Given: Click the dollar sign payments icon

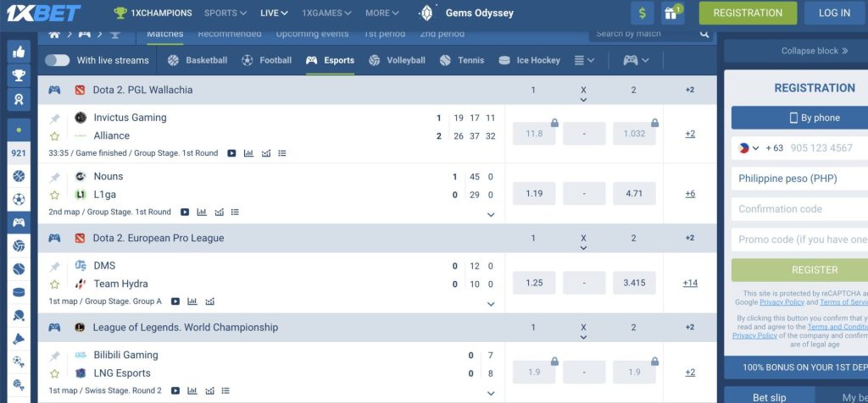Looking at the screenshot, I should click(643, 13).
